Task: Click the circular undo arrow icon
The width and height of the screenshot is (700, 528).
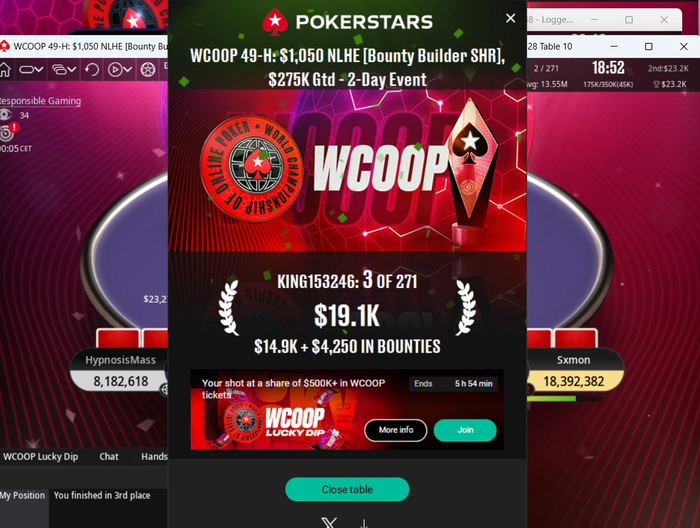Action: coord(92,70)
